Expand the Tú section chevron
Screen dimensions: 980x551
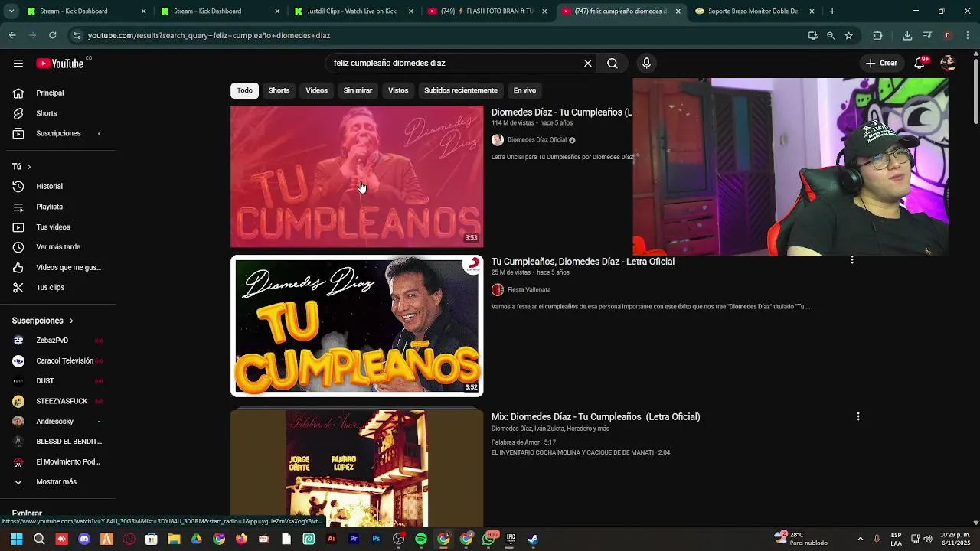(x=29, y=167)
